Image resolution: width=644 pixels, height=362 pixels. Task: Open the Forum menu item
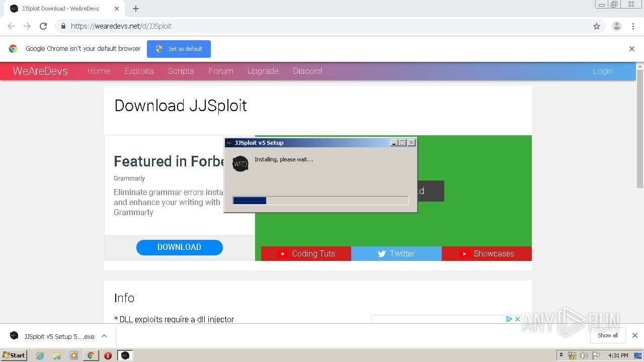point(221,71)
